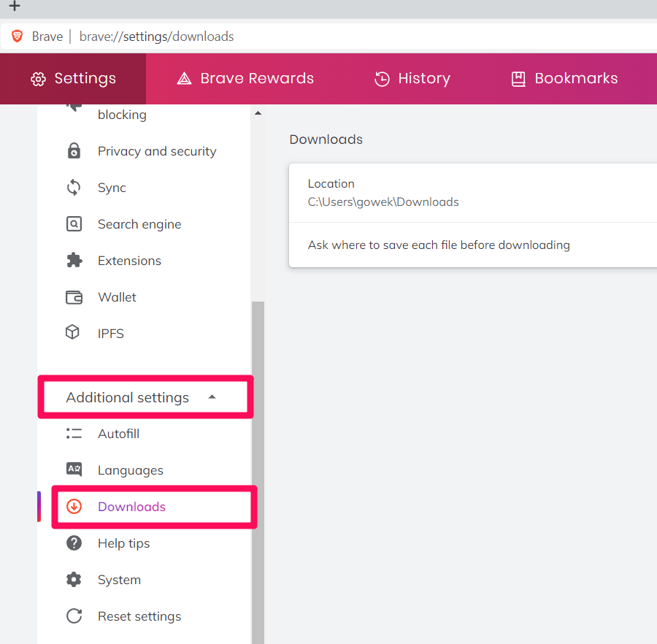The height and width of the screenshot is (644, 657).
Task: Click the C:\Users\gowek\Downloads path text
Action: (x=383, y=202)
